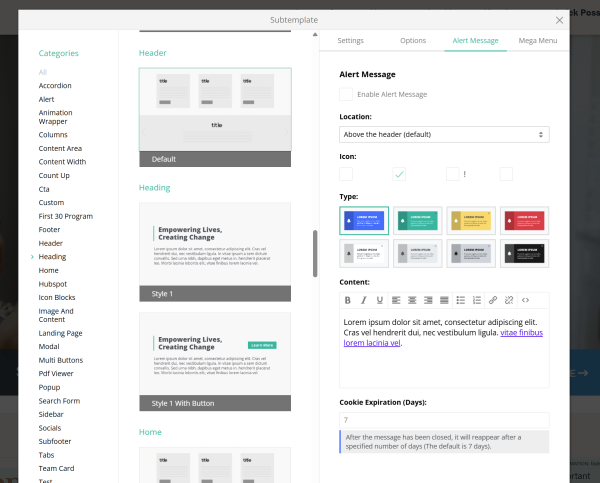Image resolution: width=600 pixels, height=483 pixels.
Task: Choose the blue alert type
Action: (364, 221)
